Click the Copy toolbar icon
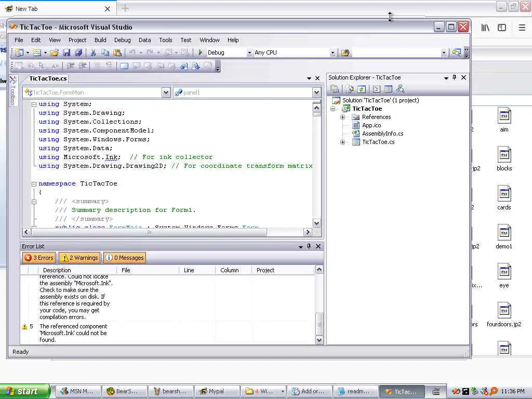The width and height of the screenshot is (532, 399). (105, 52)
